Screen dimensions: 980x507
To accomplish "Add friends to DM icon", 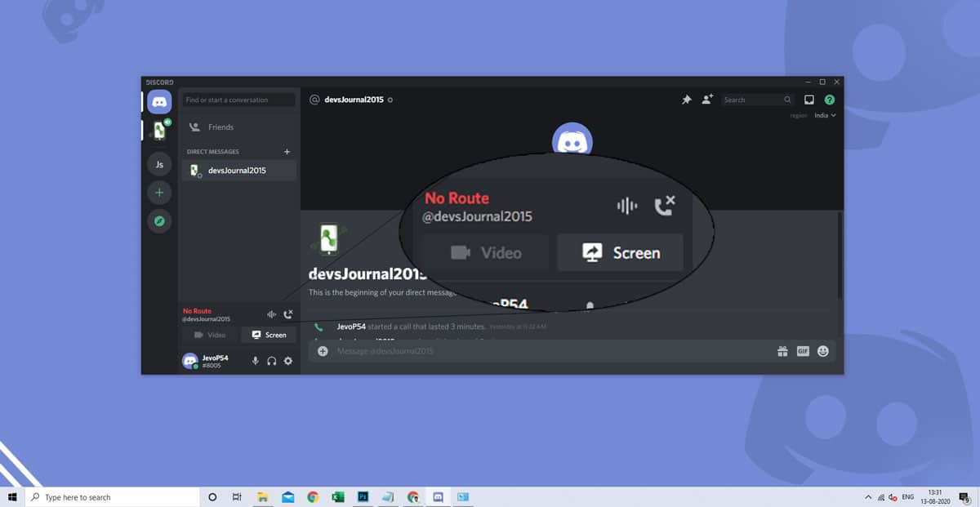I will pos(707,99).
